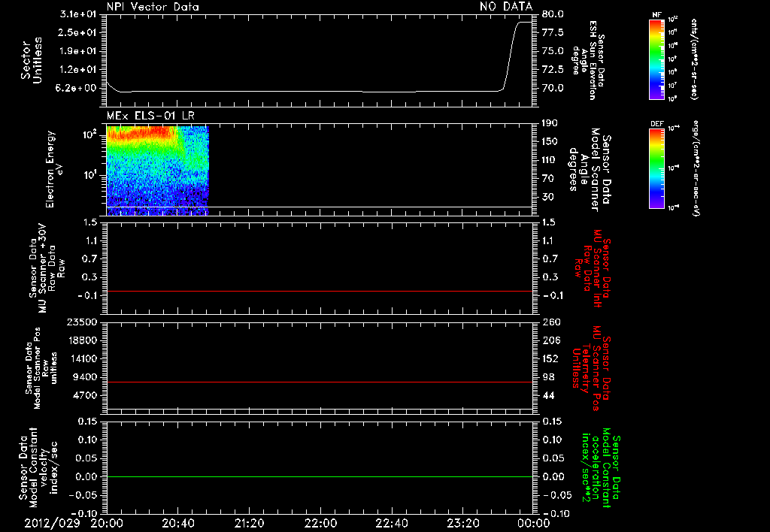Viewport: 770px width, 532px height.
Task: Click the 'Model Scanner Pos Raw' axis title
Action: click(x=41, y=368)
